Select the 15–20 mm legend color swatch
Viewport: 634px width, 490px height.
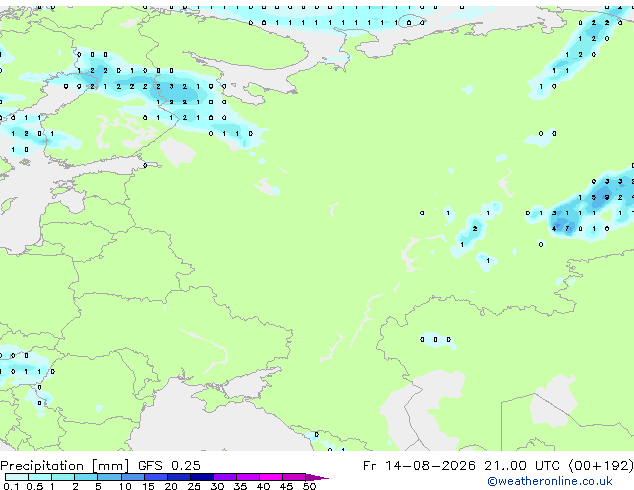point(156,477)
